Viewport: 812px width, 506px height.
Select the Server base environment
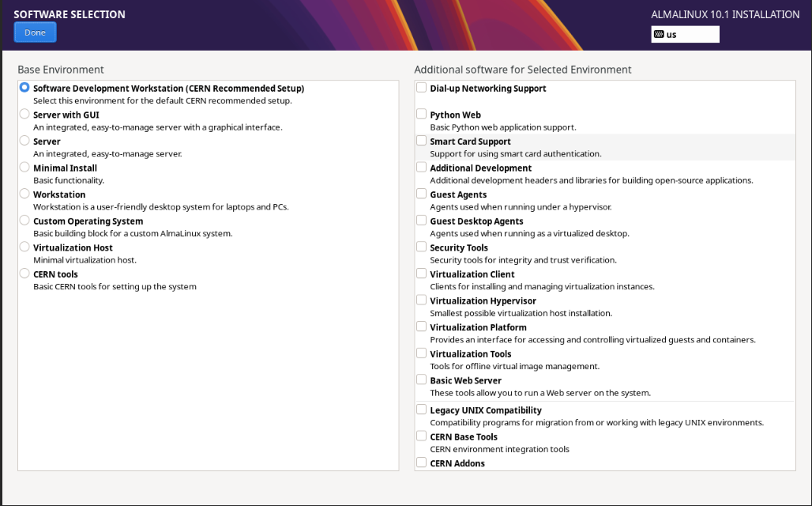pyautogui.click(x=24, y=141)
